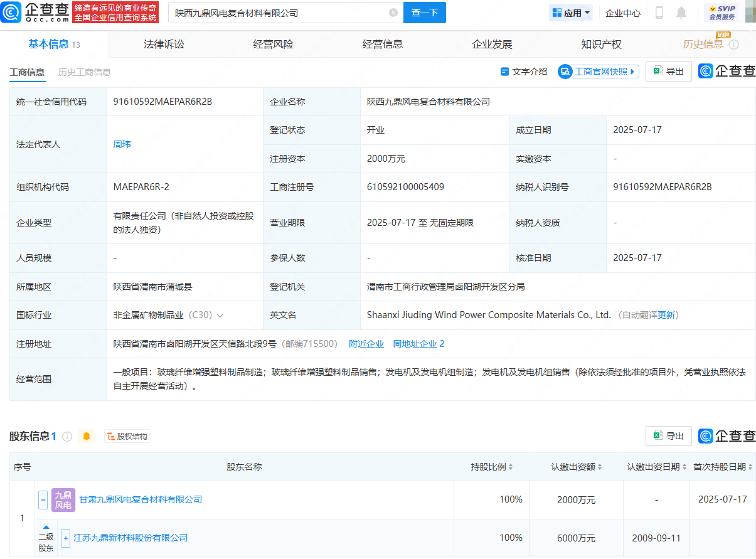
Task: Expand the 江苏九鼎新材料 shareholder row
Action: tap(65, 538)
